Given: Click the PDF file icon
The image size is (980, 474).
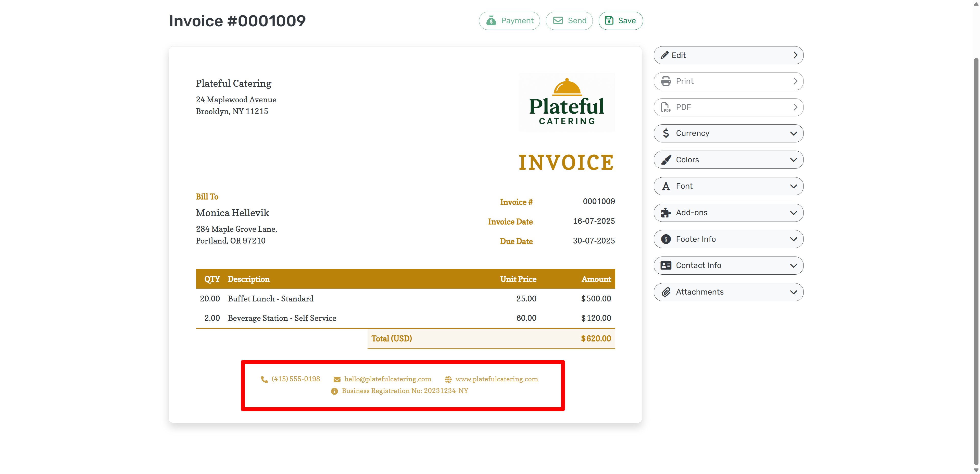Looking at the screenshot, I should [x=665, y=107].
